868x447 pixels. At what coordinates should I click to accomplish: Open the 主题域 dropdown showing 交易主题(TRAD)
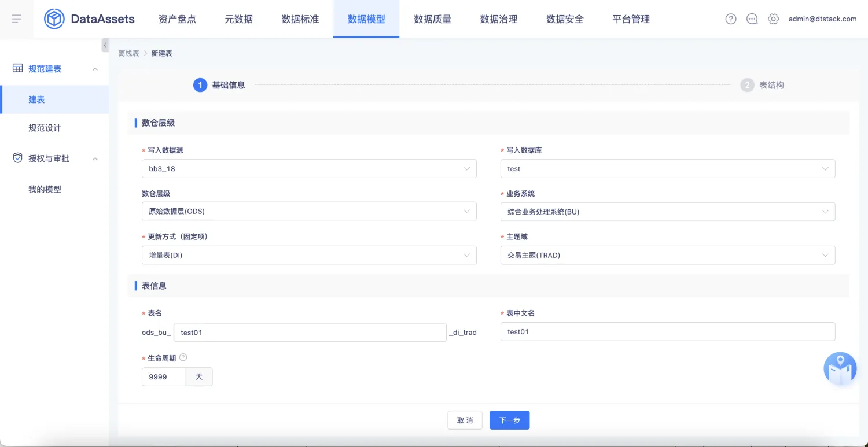[x=668, y=255]
